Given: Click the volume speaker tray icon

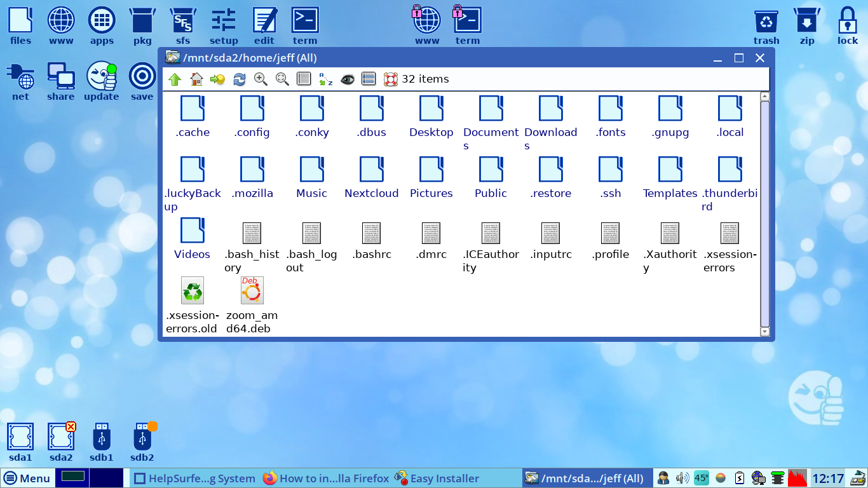Looking at the screenshot, I should pos(682,478).
